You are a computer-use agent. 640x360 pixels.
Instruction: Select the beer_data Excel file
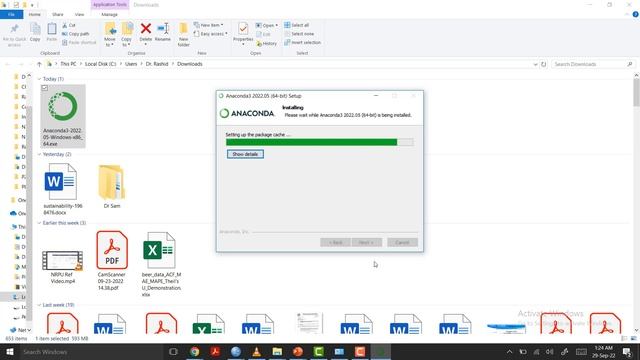[x=161, y=264]
